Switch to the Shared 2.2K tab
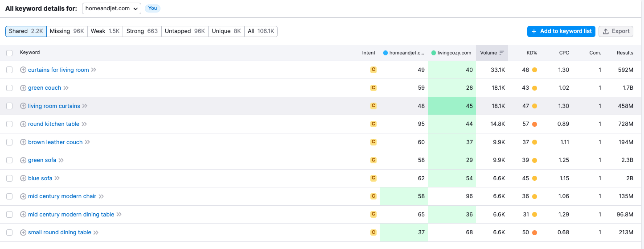644x249 pixels. 26,31
